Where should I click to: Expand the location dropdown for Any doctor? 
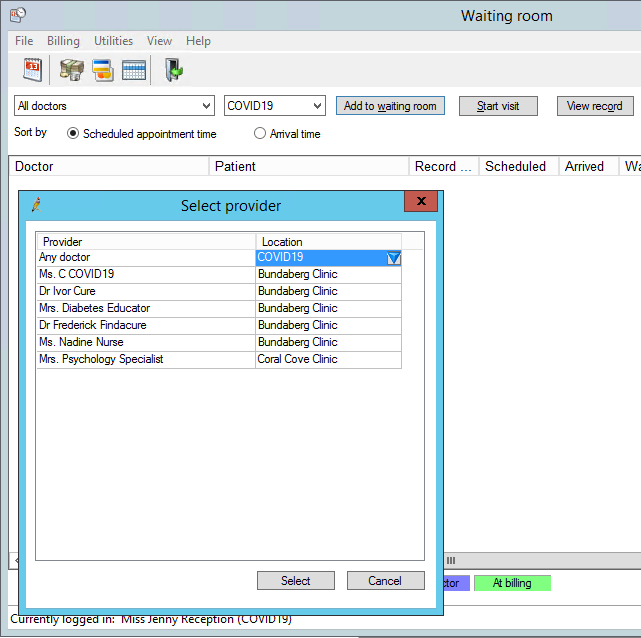tap(393, 258)
